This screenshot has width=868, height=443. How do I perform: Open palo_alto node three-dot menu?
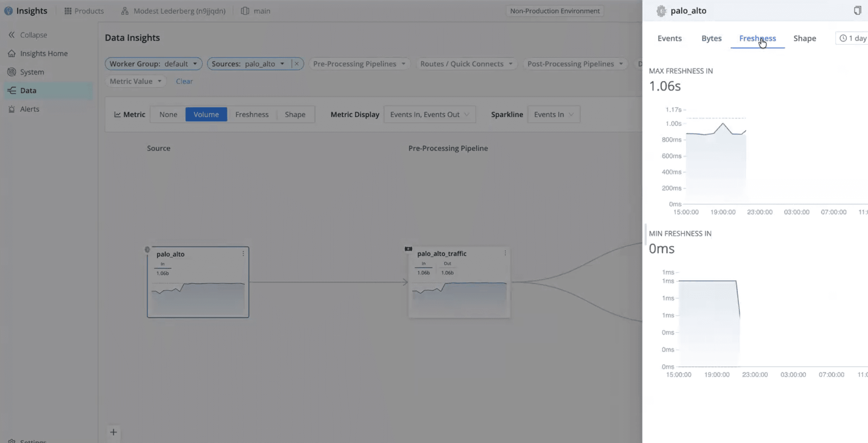click(x=243, y=254)
